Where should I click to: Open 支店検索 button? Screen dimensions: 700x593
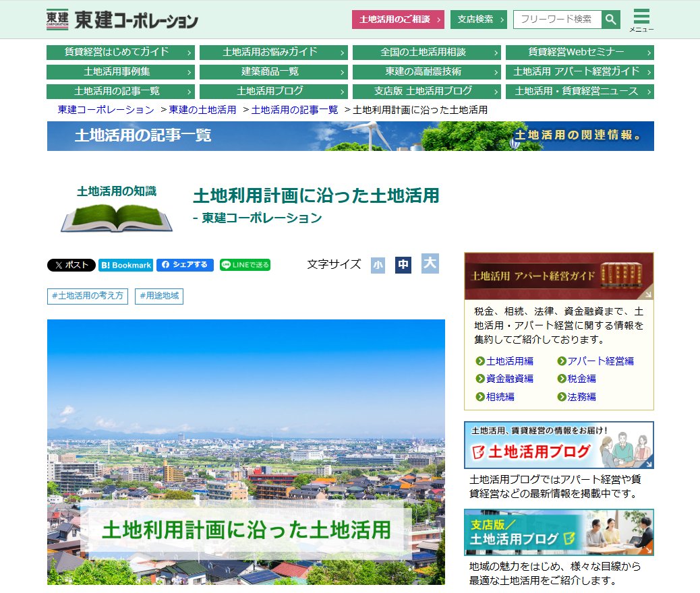[x=479, y=20]
